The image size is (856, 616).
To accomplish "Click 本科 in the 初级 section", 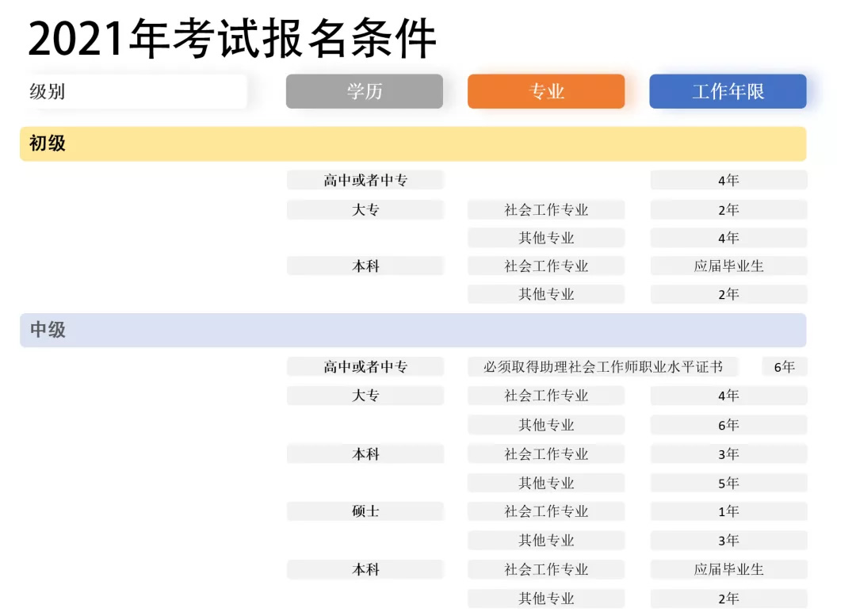I will [x=365, y=266].
